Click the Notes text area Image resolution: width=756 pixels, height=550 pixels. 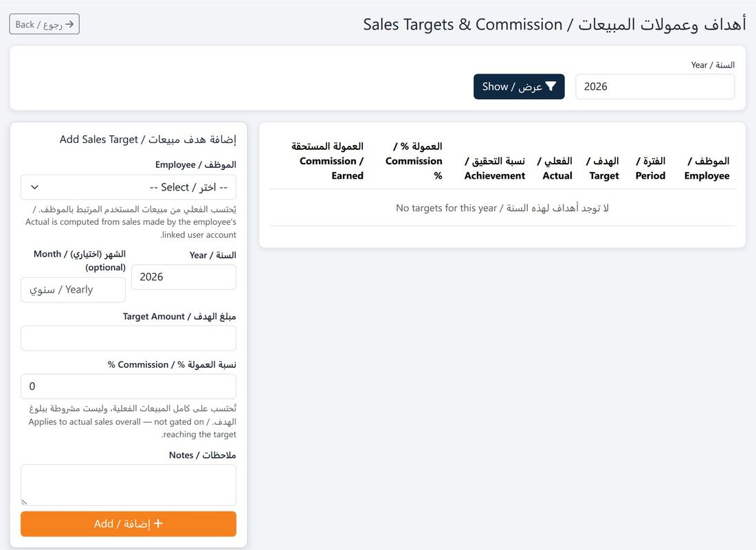129,485
